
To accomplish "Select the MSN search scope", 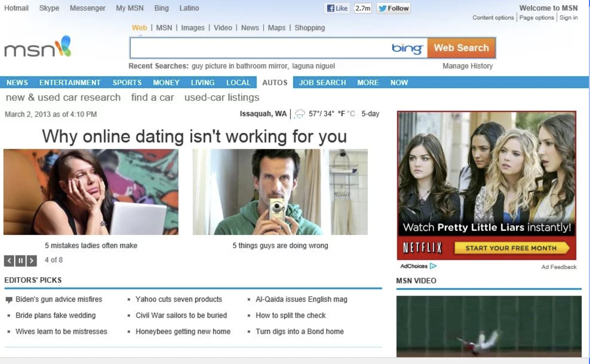I will (164, 28).
